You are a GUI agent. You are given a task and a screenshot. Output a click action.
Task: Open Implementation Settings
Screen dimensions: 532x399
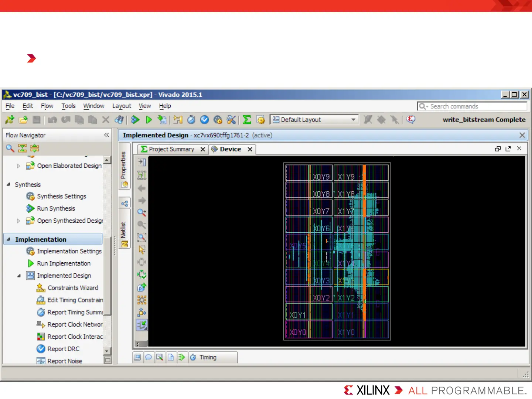tap(69, 251)
